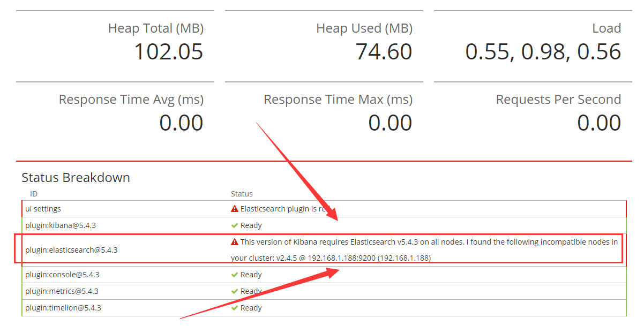Select the load values 0.55, 0.98, 0.56
644x326 pixels.
coord(543,51)
